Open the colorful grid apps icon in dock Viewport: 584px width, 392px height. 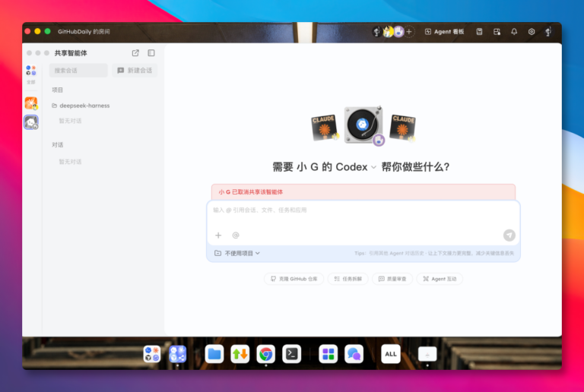point(328,354)
